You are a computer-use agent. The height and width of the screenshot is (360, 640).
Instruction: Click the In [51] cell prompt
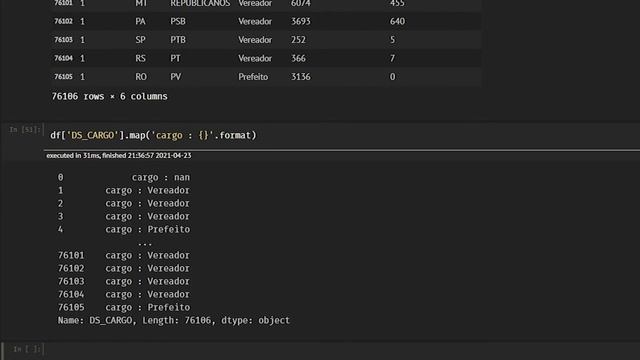pos(25,130)
